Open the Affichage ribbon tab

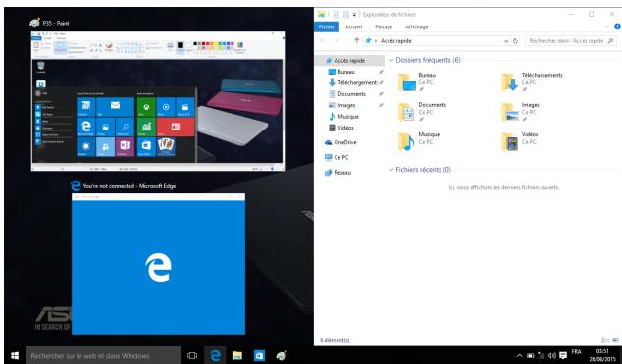click(x=417, y=26)
